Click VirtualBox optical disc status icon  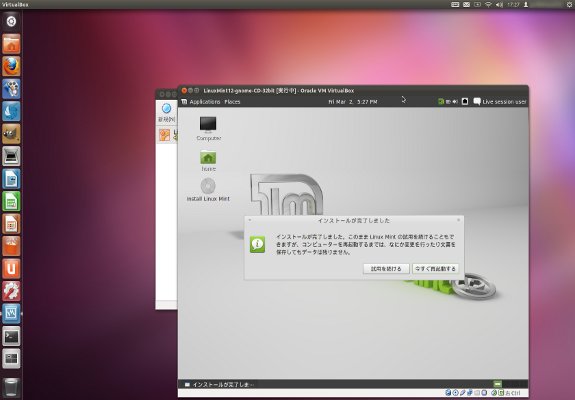click(x=455, y=393)
